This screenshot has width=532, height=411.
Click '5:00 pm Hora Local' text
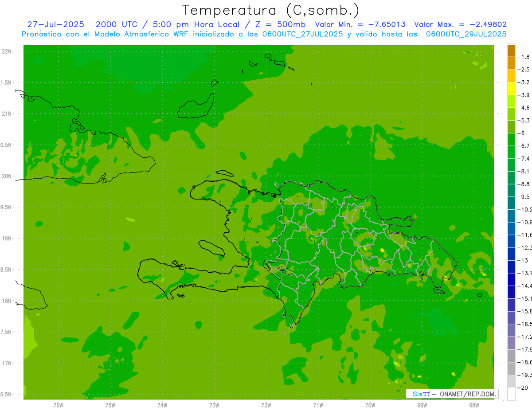coord(196,24)
